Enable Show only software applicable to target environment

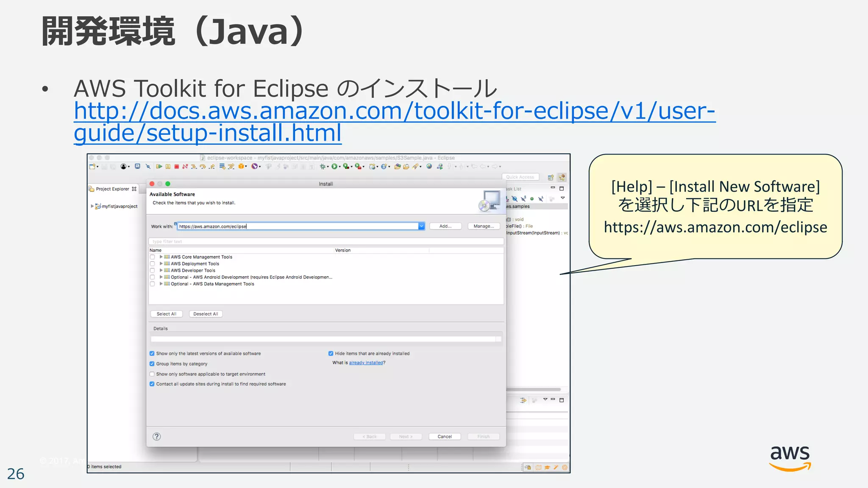tap(152, 374)
